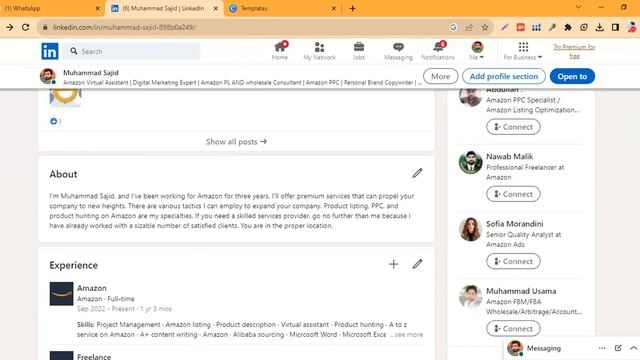
Task: Open the Extensions puzzle icon
Action: (568, 27)
